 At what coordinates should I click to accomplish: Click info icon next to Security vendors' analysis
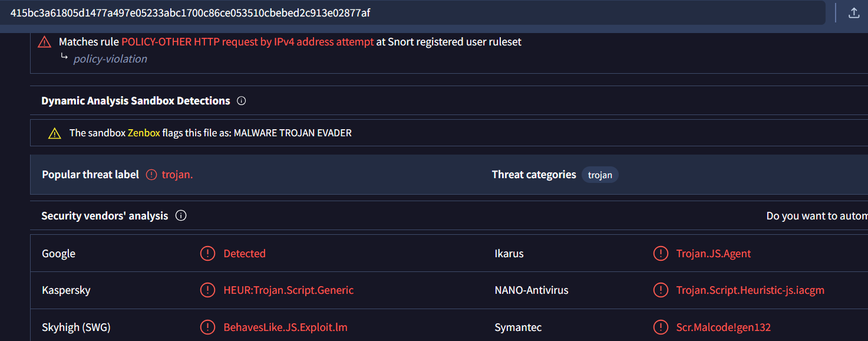[181, 216]
